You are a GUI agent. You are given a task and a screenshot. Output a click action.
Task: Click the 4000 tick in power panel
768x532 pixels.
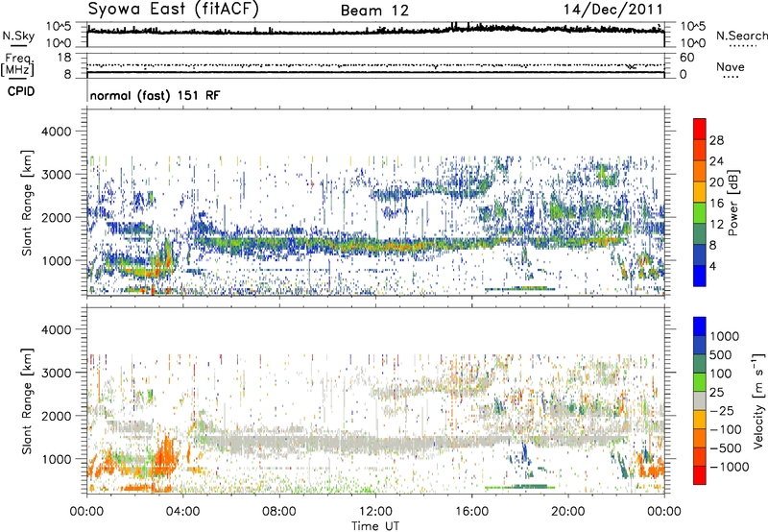pos(56,132)
